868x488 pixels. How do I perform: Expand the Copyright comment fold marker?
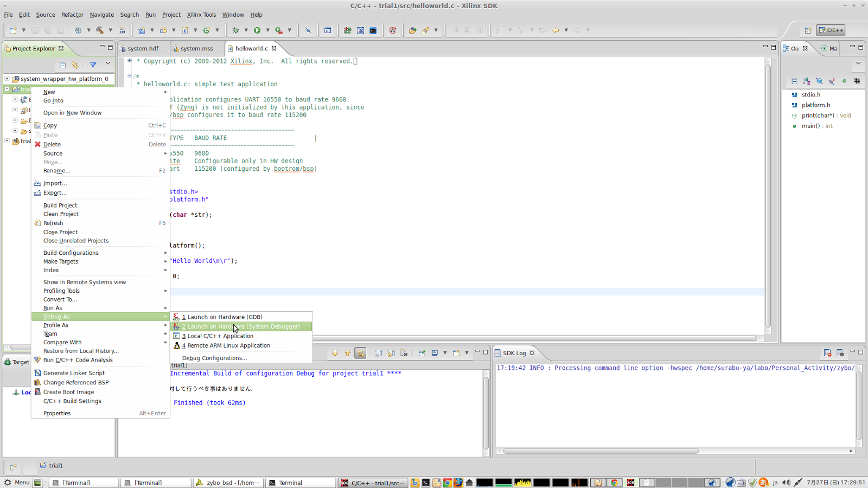coord(130,61)
